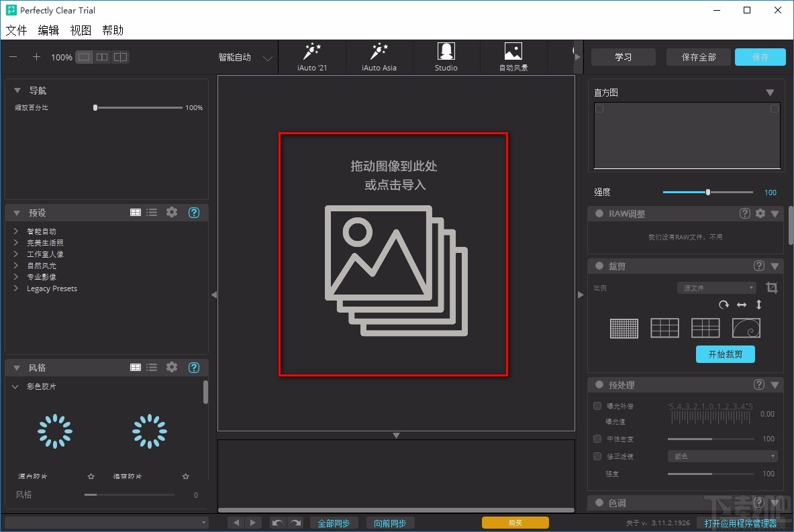The image size is (794, 532).
Task: Select the iAuto Asia preset icon
Action: point(379,57)
